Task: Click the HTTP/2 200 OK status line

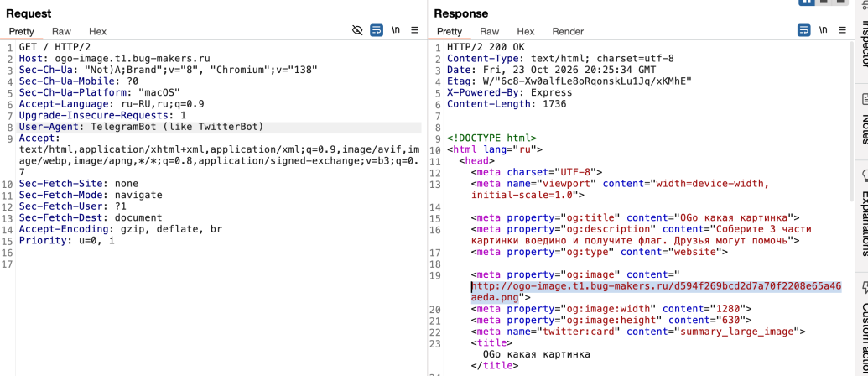Action: 486,47
